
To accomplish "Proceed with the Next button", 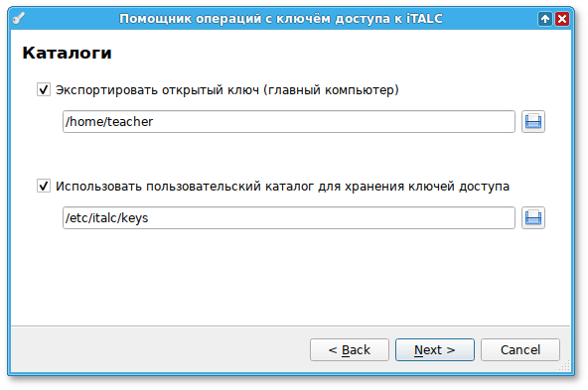I will tap(435, 350).
